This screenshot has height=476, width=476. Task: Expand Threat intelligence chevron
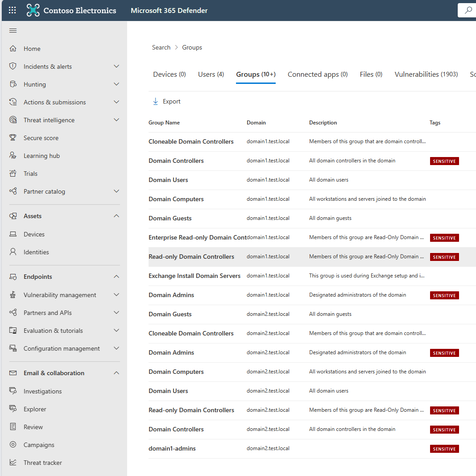pos(116,120)
